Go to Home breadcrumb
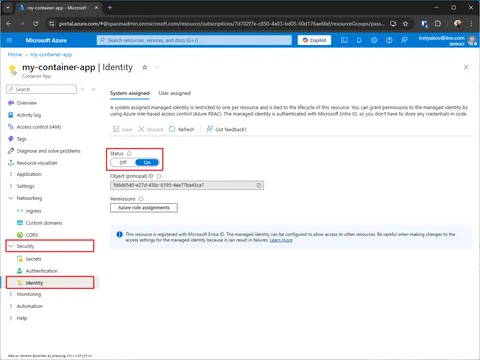Screen dimensions: 480x360 coord(15,54)
